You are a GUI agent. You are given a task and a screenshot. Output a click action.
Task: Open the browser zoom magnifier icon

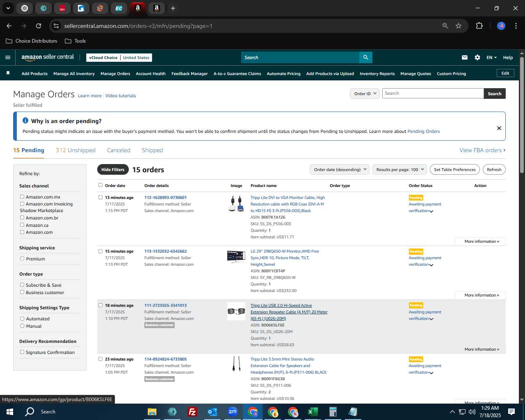coord(445,26)
